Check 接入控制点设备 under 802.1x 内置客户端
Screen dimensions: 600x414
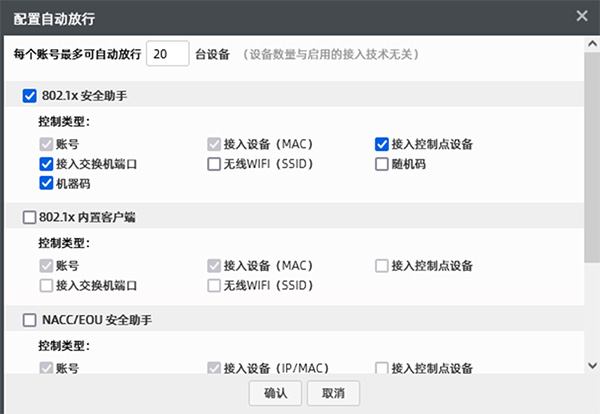(x=382, y=266)
